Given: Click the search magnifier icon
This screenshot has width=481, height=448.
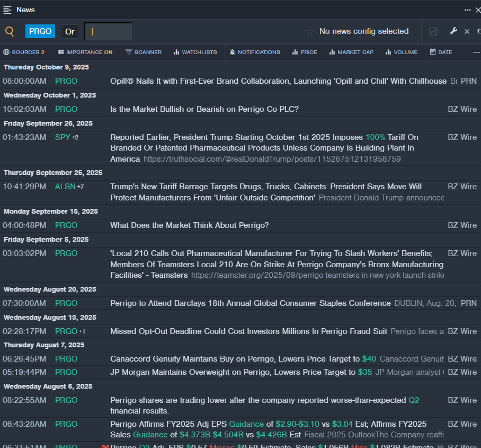Looking at the screenshot, I should [10, 31].
